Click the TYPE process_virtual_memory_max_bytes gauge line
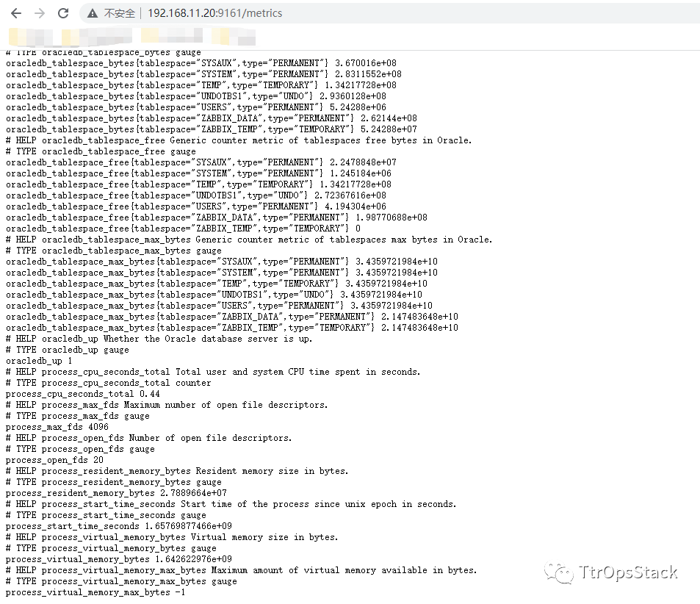The width and height of the screenshot is (700, 604). coord(121,581)
